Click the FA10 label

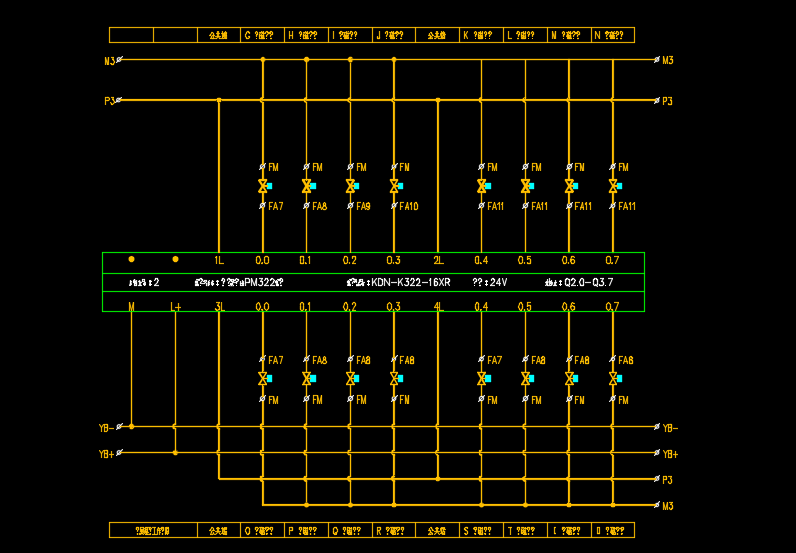pos(409,206)
